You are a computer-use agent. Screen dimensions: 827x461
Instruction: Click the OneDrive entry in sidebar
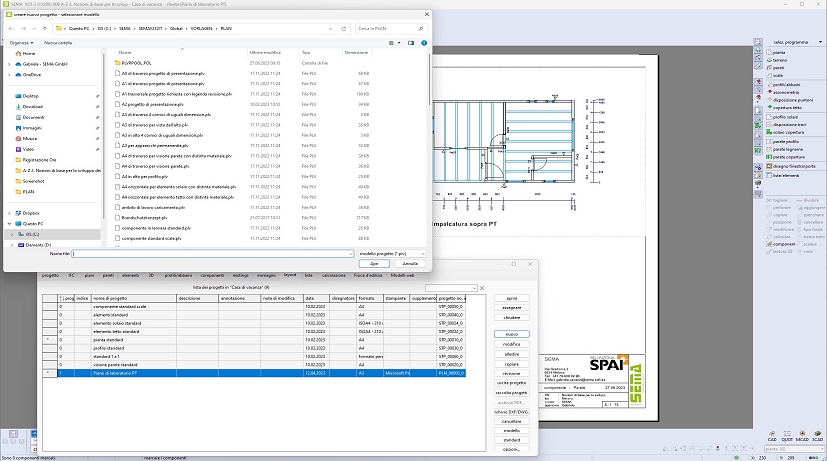point(31,74)
